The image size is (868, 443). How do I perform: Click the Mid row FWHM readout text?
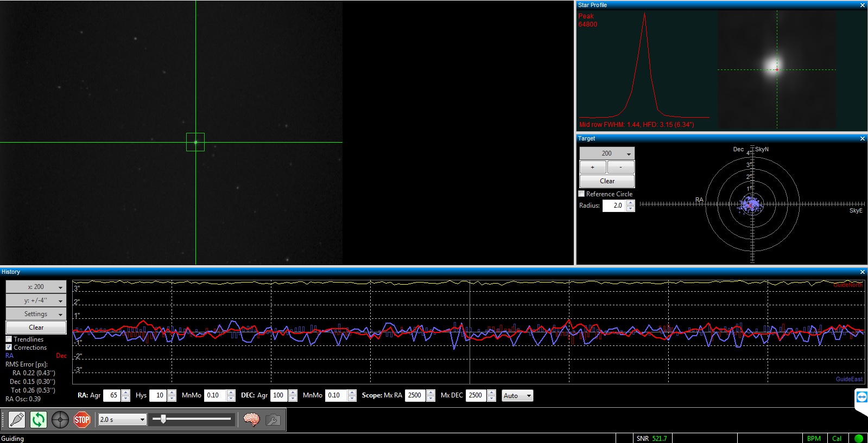[x=636, y=125]
